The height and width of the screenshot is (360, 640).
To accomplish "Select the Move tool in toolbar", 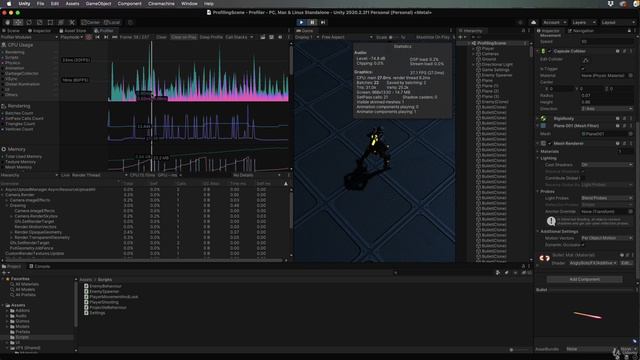I will tap(18, 22).
